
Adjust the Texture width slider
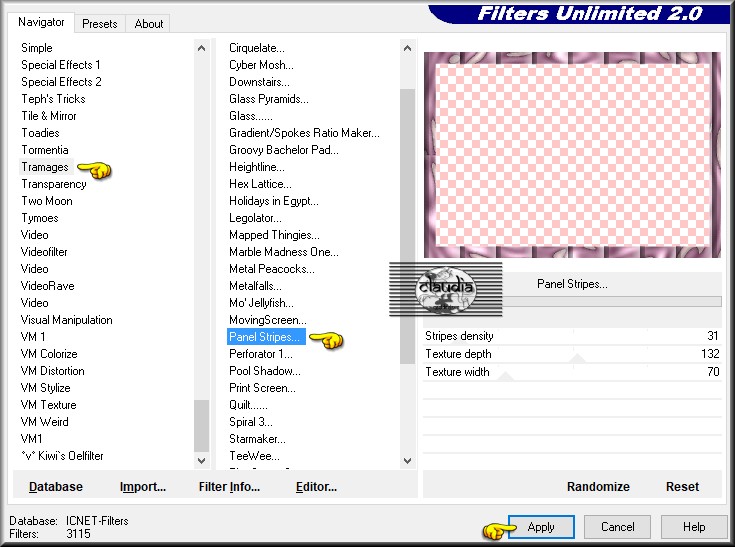[x=572, y=372]
